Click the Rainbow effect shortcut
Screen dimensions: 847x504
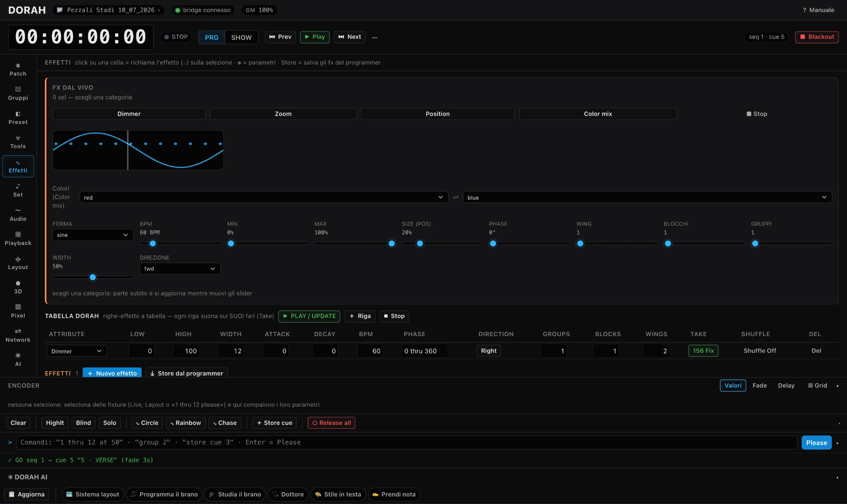[x=186, y=423]
